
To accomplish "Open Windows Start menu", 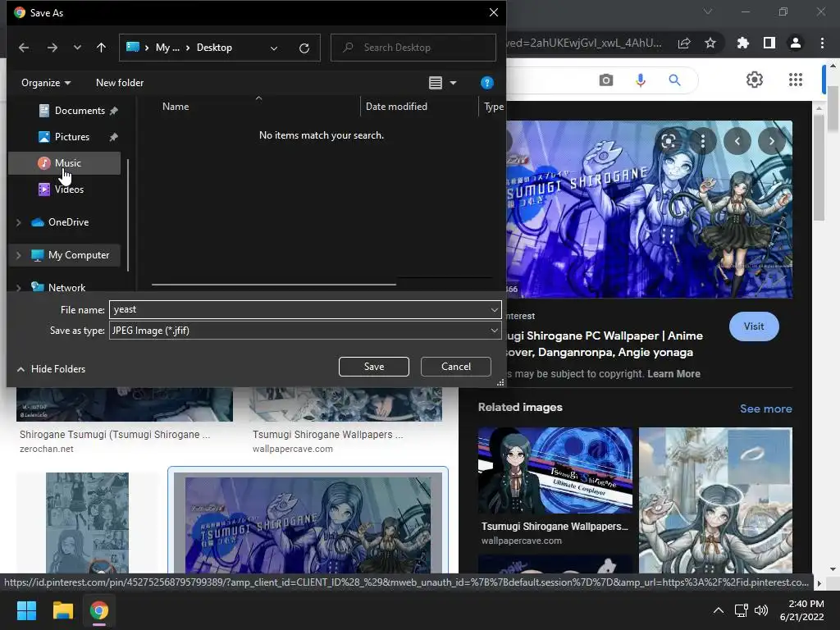I will coord(26,610).
